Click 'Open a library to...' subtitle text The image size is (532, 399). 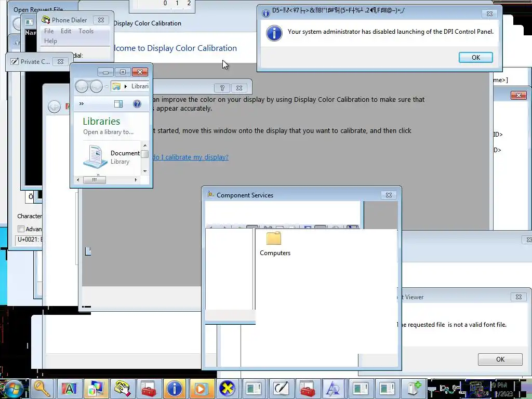[108, 132]
